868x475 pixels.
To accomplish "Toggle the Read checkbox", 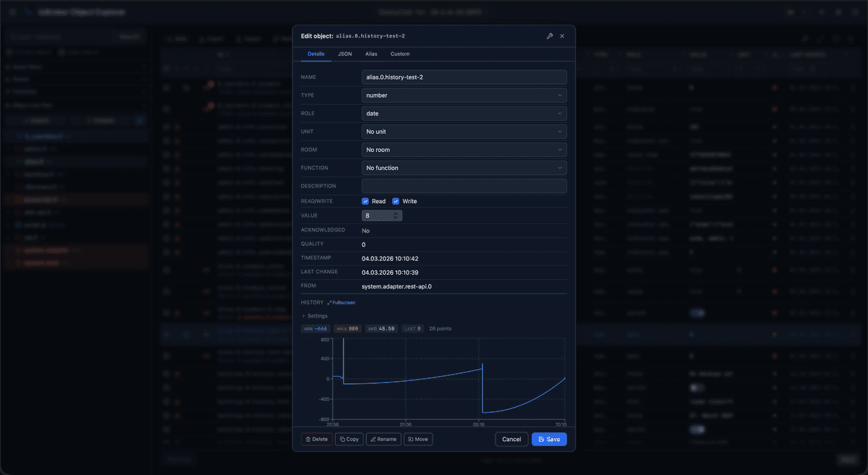I will pyautogui.click(x=365, y=201).
